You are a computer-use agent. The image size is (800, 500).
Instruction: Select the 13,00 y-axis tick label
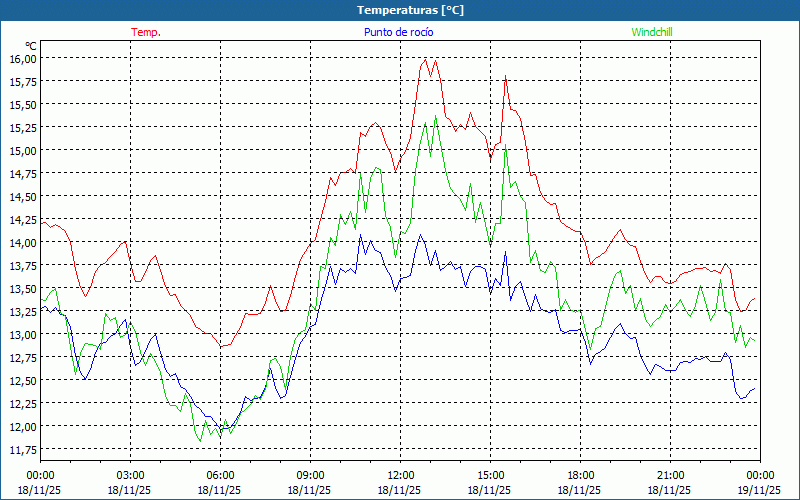[23, 334]
